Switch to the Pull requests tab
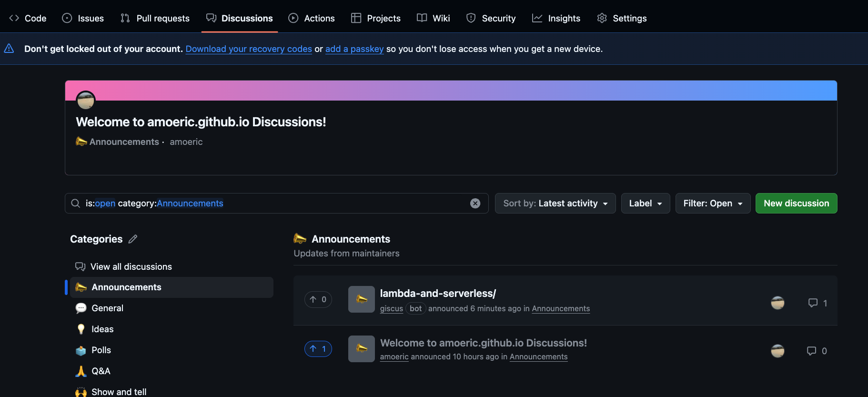 click(155, 18)
